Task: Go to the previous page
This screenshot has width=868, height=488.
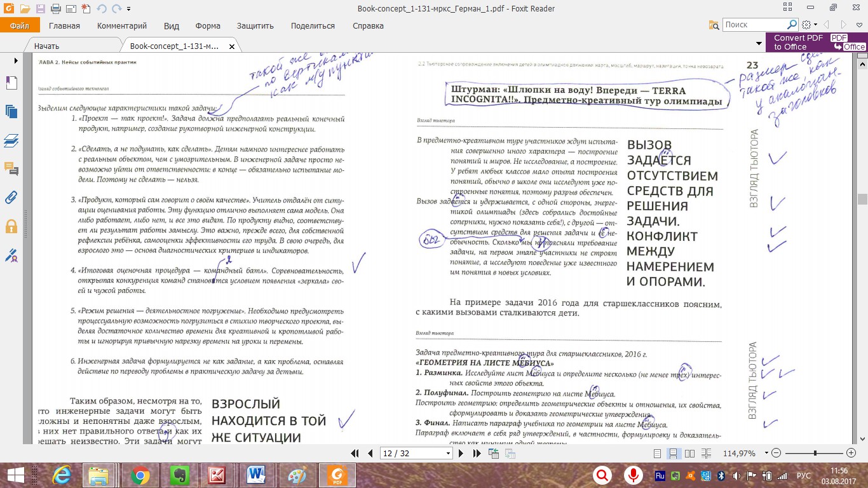Action: [x=370, y=453]
